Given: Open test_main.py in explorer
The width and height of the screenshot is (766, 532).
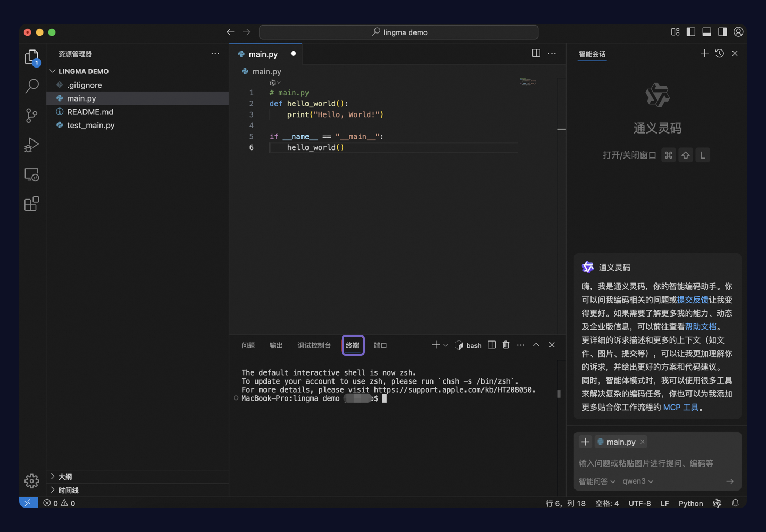Looking at the screenshot, I should click(138, 125).
